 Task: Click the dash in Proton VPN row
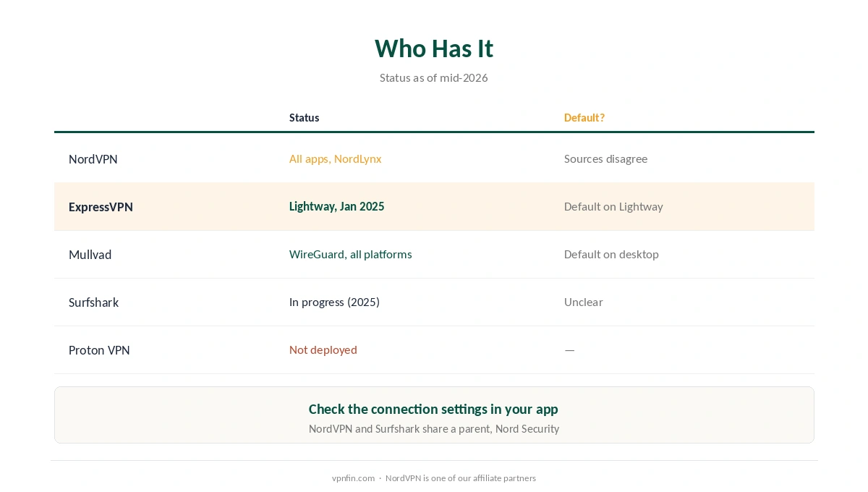569,350
